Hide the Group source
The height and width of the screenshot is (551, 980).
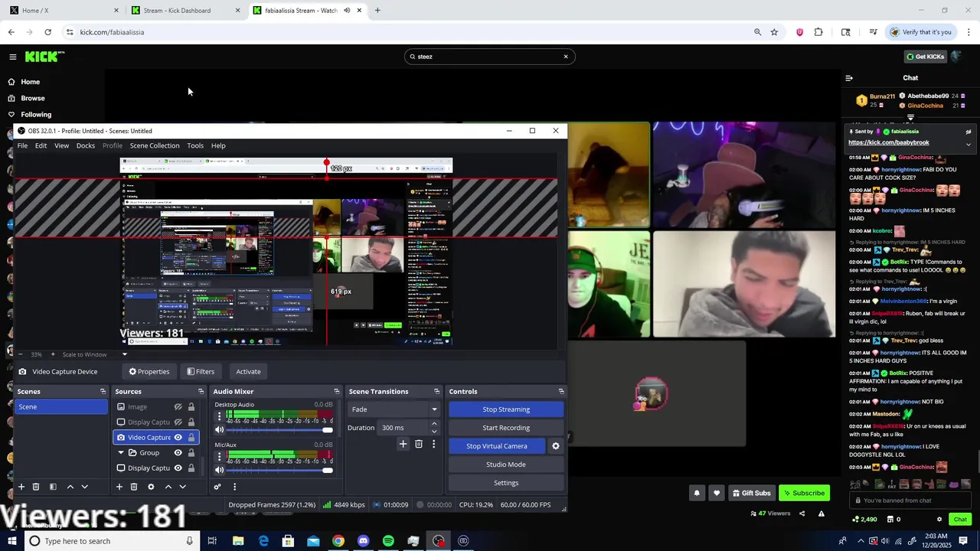pyautogui.click(x=178, y=453)
